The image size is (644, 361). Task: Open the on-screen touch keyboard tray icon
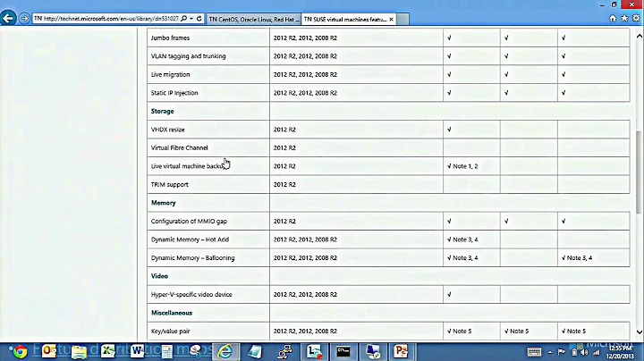click(x=534, y=352)
